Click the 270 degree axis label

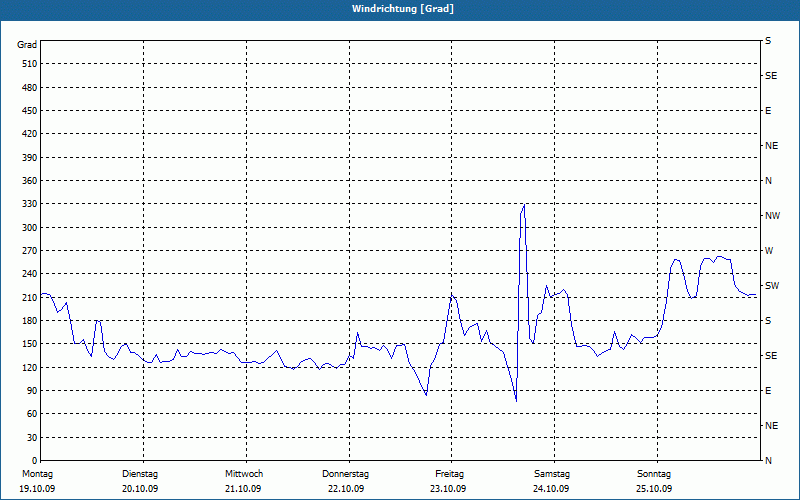point(29,251)
